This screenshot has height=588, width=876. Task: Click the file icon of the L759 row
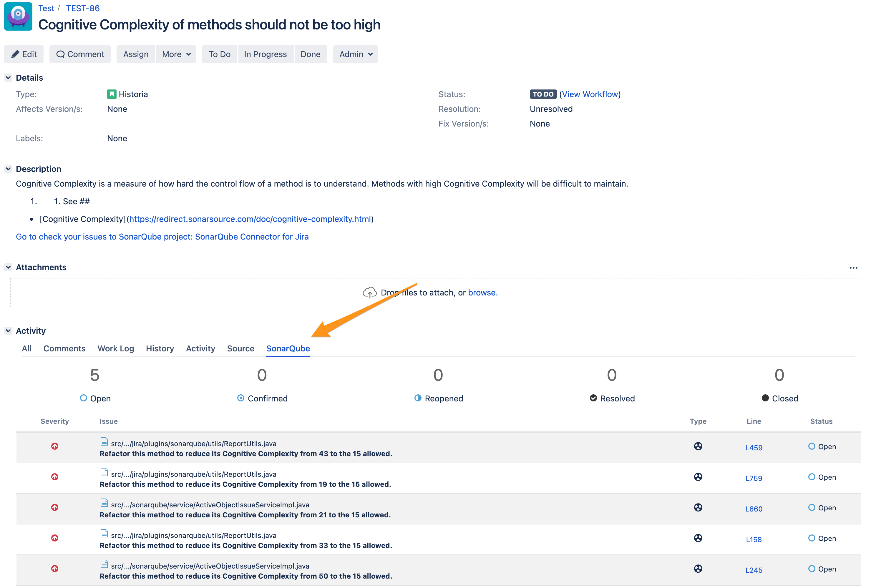(x=104, y=473)
